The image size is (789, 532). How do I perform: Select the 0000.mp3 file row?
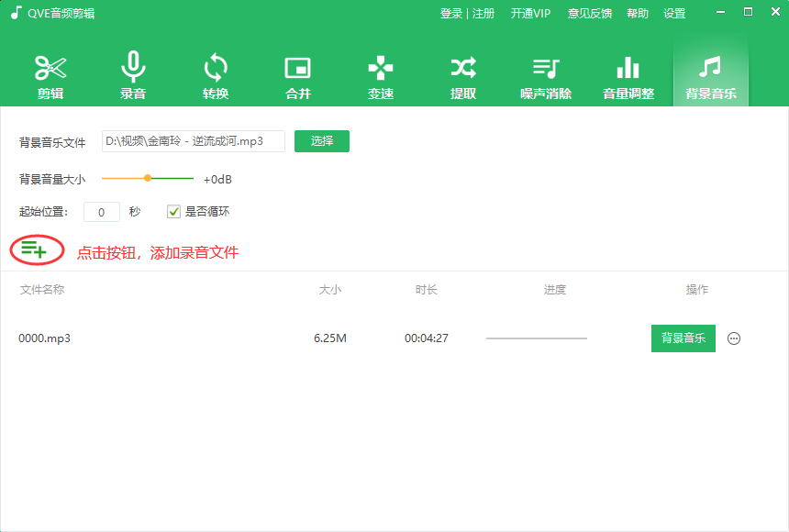tap(394, 338)
